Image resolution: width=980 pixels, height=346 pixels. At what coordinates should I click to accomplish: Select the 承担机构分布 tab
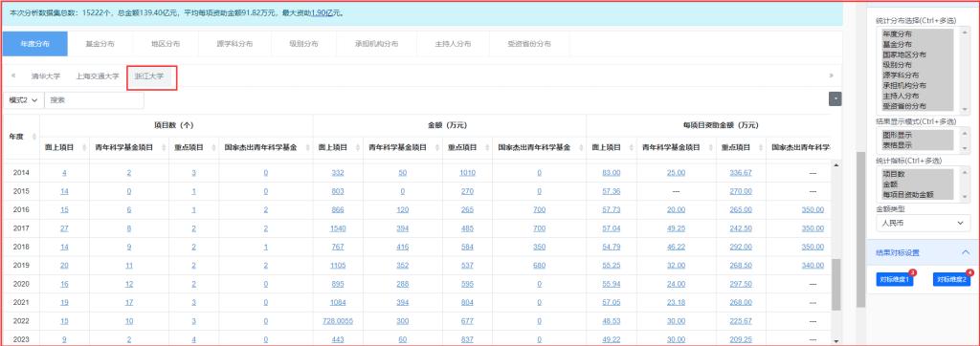click(x=376, y=44)
